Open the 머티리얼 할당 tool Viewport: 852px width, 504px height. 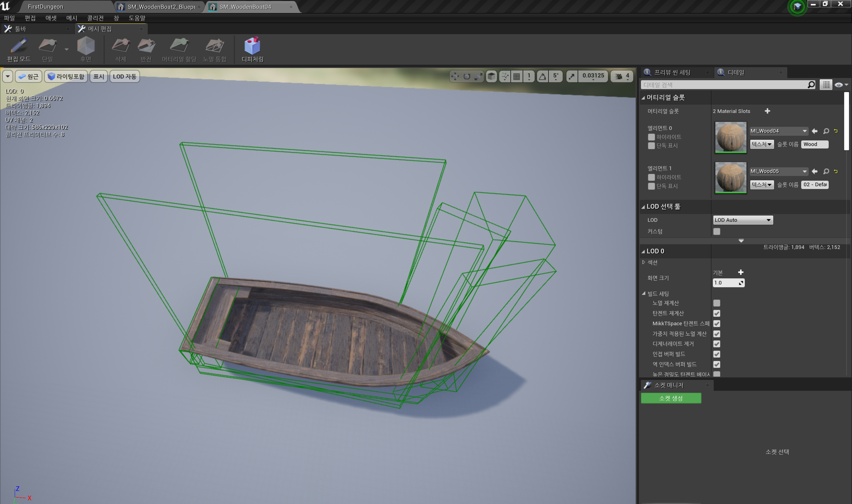pos(179,50)
